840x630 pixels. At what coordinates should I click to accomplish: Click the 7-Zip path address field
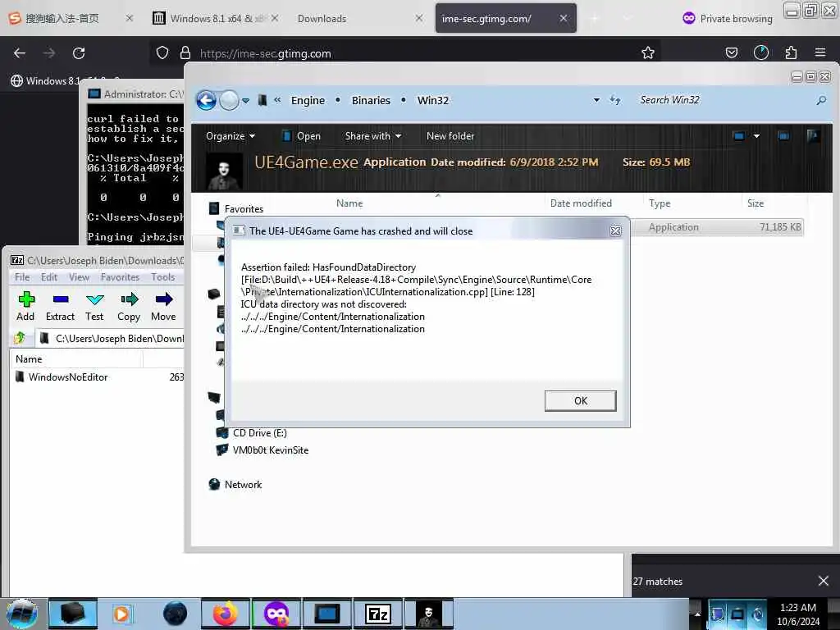point(112,339)
